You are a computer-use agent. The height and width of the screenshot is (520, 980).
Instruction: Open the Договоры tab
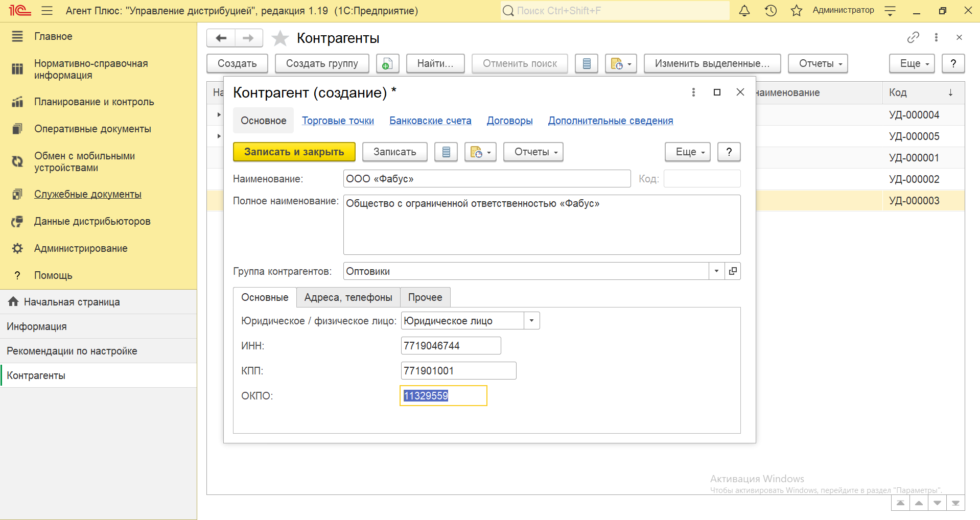[x=509, y=121]
